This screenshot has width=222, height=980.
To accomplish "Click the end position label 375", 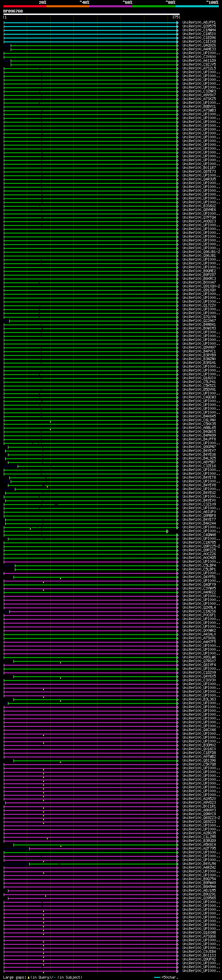I will 175,17.
